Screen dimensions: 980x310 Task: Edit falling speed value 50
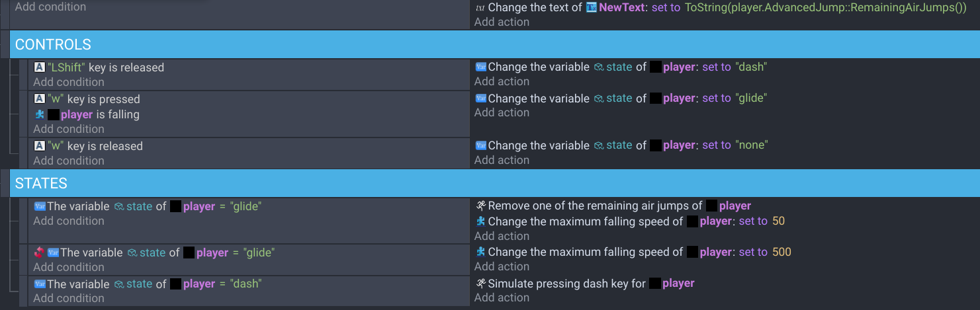pos(778,221)
